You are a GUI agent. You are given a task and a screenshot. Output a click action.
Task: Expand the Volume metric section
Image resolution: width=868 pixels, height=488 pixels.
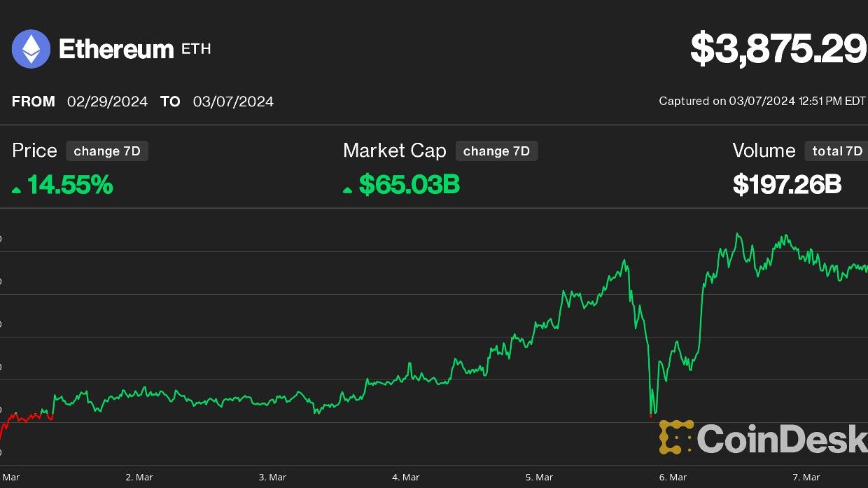(x=763, y=151)
